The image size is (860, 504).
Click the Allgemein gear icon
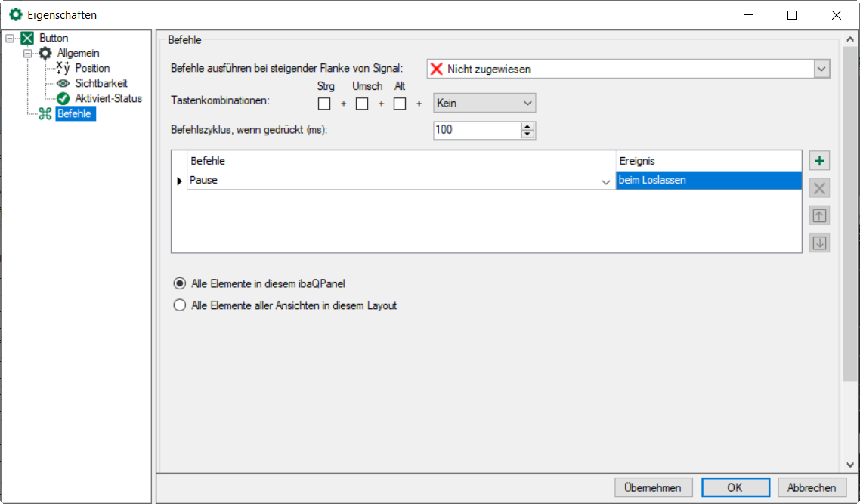click(45, 53)
